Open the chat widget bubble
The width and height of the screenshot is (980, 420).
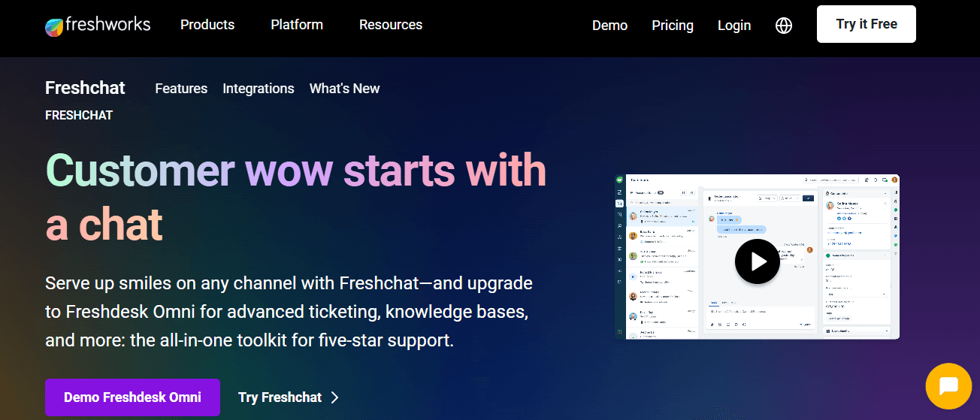point(948,385)
